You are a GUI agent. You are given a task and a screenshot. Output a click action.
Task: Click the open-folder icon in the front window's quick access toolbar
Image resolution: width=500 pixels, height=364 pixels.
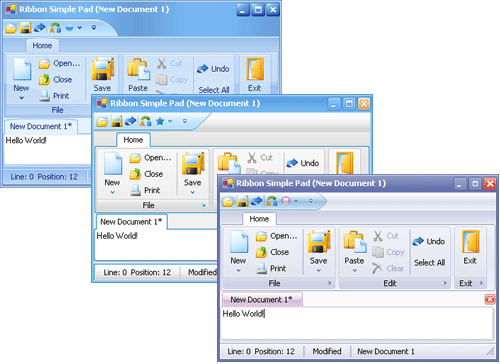228,201
